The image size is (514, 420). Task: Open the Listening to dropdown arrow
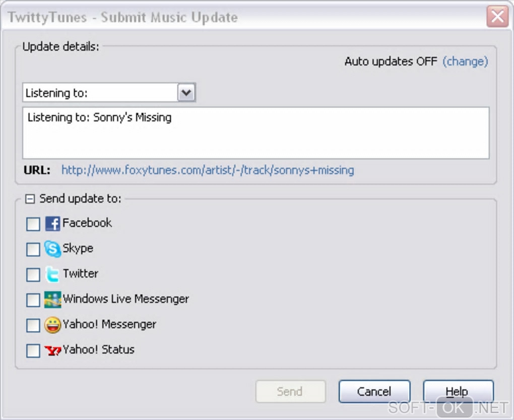[186, 93]
